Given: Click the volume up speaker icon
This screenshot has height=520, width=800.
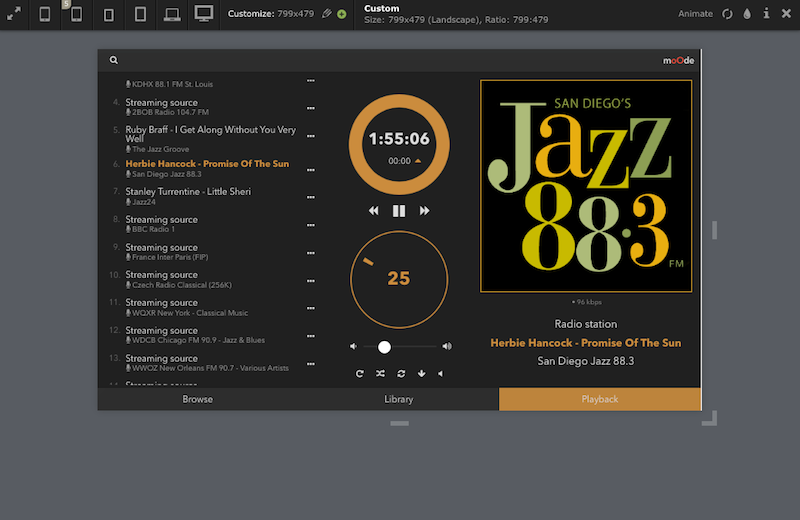Looking at the screenshot, I should coord(447,346).
